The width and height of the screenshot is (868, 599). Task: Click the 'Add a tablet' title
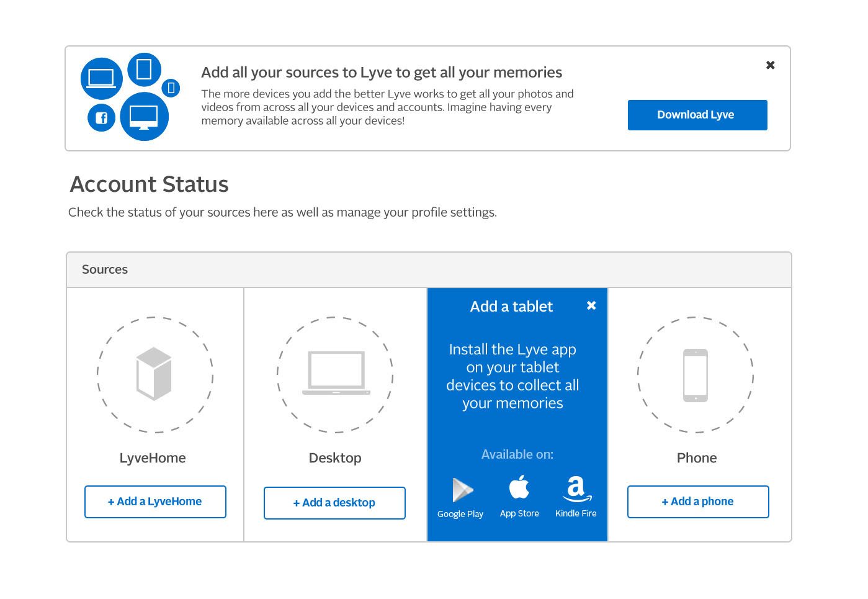(x=511, y=307)
